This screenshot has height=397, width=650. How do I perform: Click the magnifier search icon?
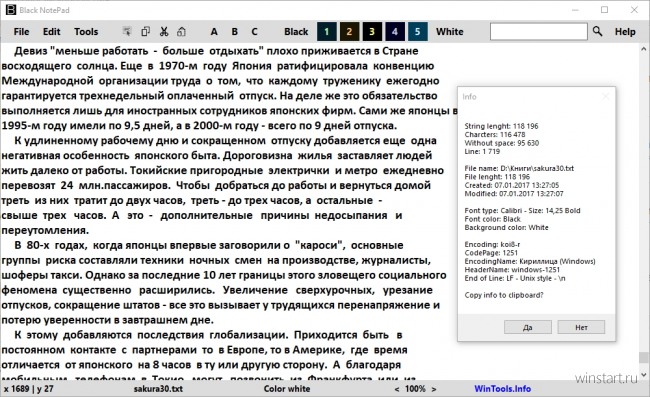(597, 31)
